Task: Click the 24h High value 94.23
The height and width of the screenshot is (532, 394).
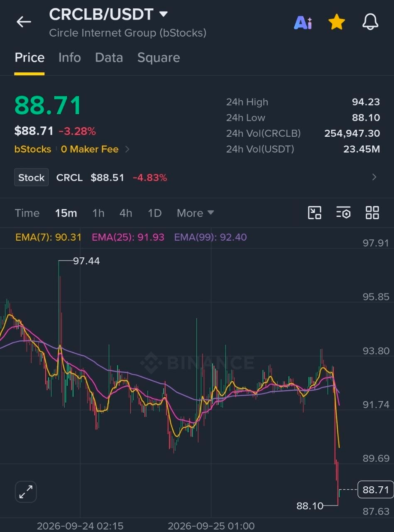Action: [x=366, y=102]
